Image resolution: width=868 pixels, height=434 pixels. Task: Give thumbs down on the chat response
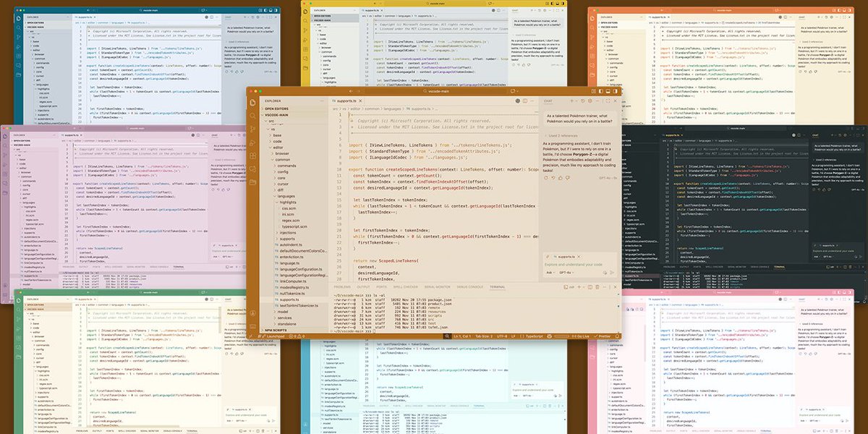click(568, 178)
